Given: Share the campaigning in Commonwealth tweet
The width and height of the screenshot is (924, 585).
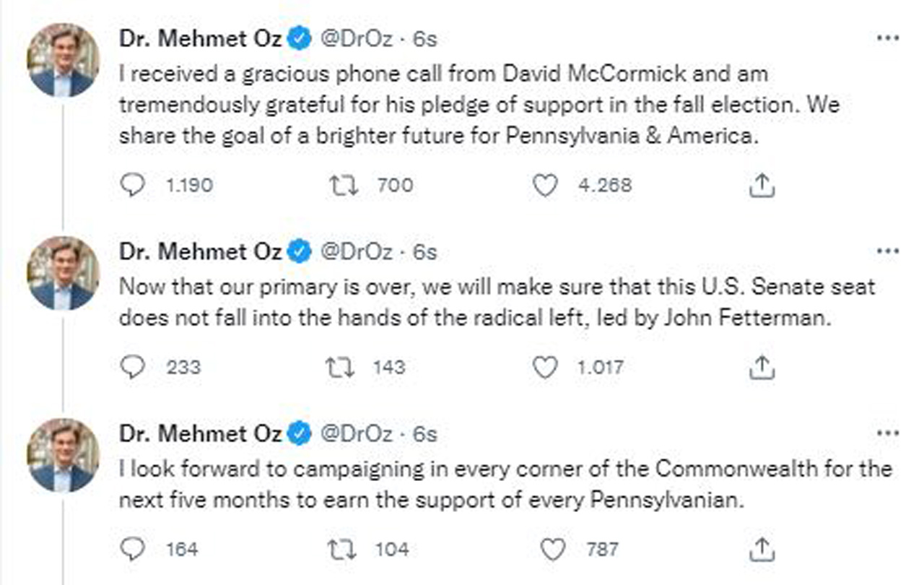Looking at the screenshot, I should (762, 550).
